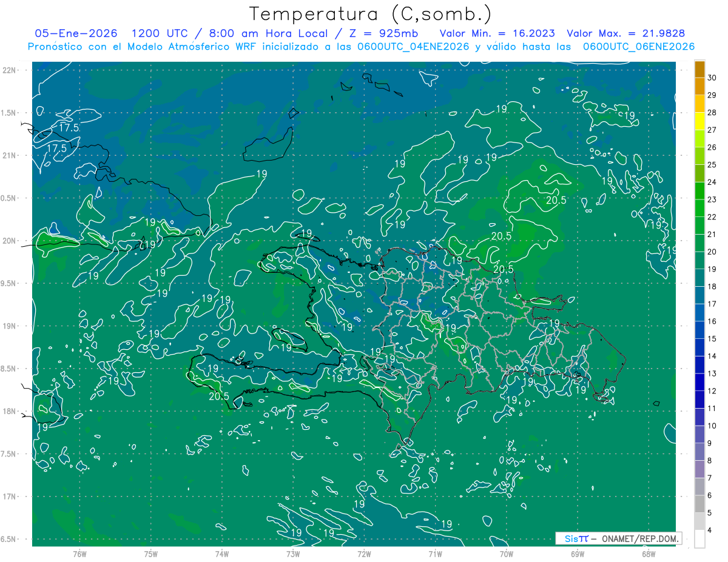This screenshot has width=728, height=562.
Task: Click the '18N' latitude axis label
Action: point(10,411)
